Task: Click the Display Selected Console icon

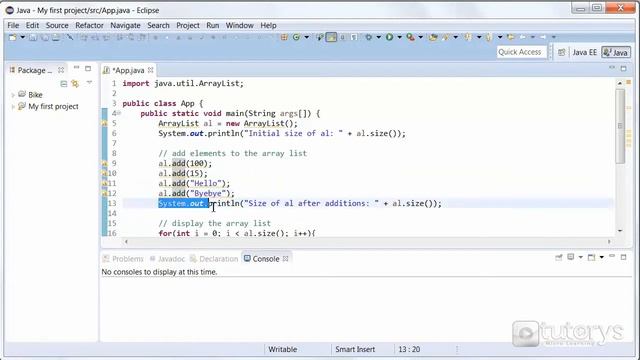Action: (x=571, y=257)
